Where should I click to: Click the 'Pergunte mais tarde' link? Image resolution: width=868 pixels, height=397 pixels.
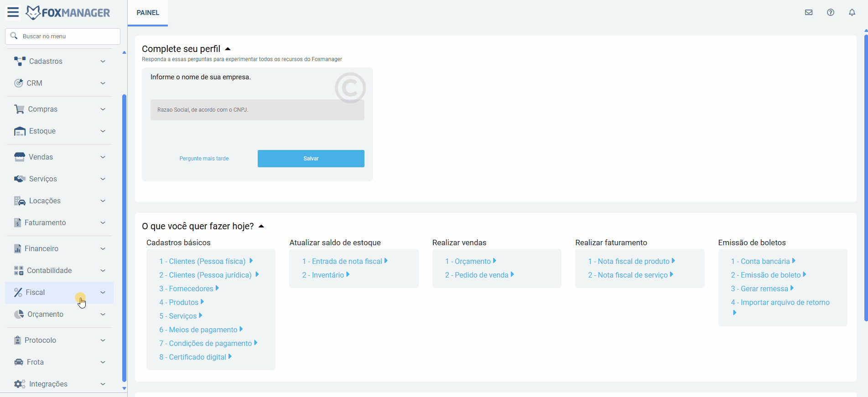coord(204,159)
